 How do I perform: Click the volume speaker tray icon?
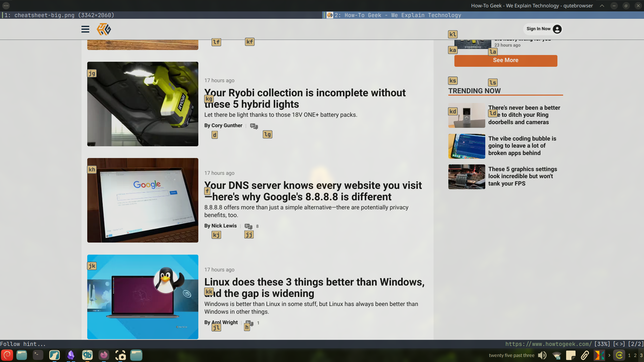[542, 355]
